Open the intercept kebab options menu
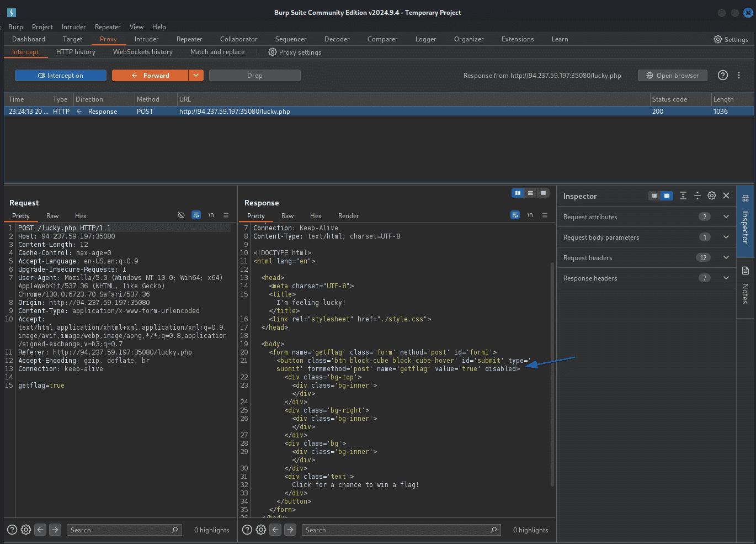 (739, 75)
